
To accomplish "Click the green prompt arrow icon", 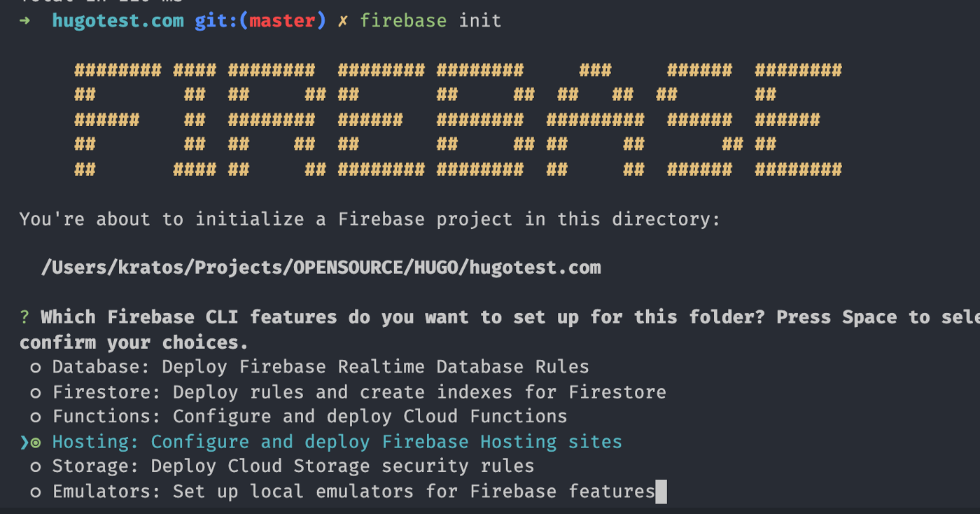I will (x=24, y=20).
